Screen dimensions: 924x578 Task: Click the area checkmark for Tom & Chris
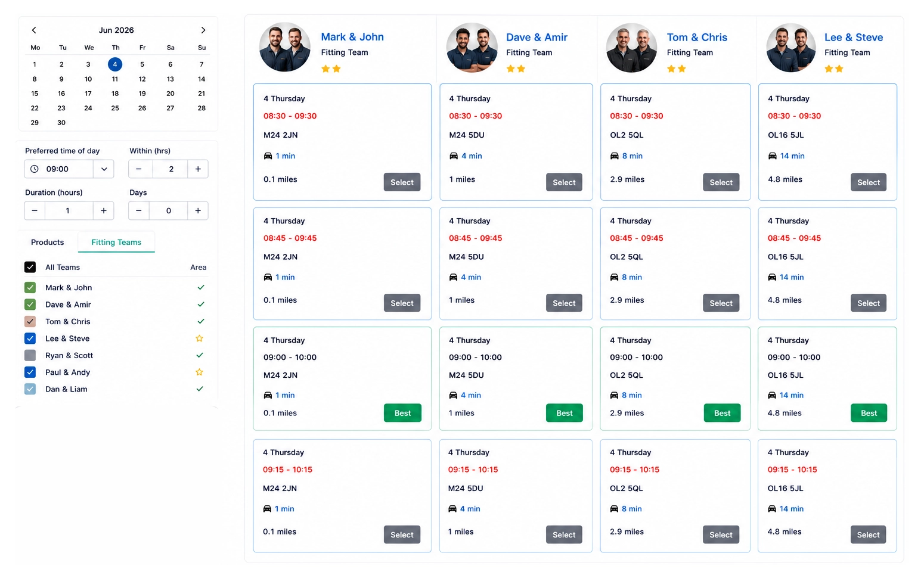click(x=201, y=321)
